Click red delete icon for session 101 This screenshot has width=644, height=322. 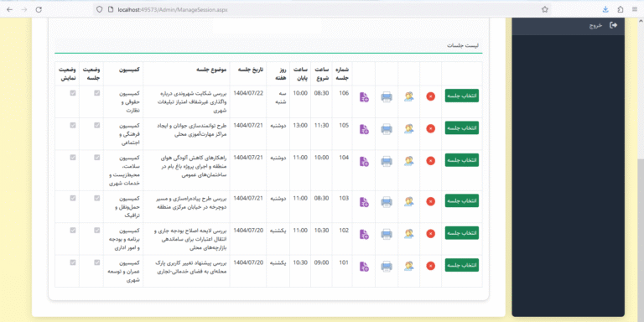click(x=430, y=266)
